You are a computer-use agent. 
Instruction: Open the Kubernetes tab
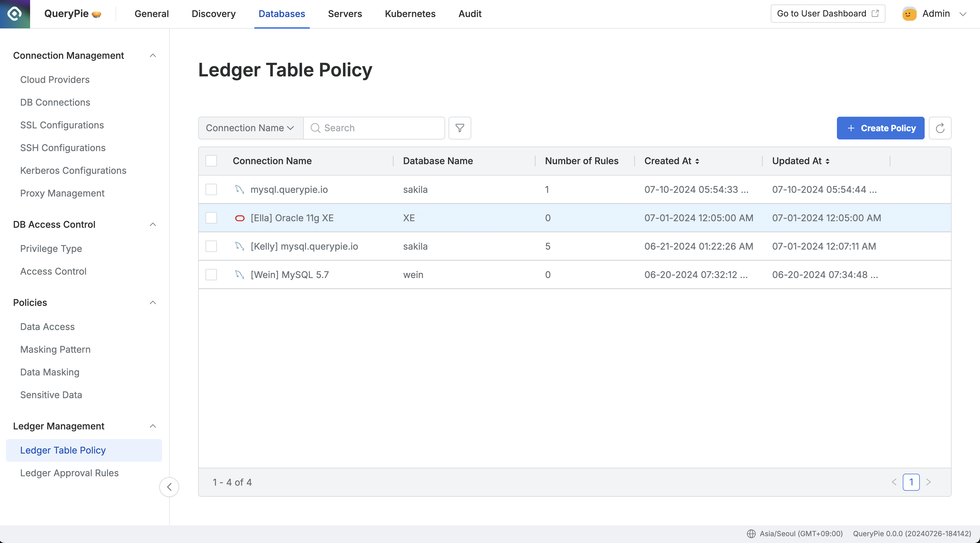click(410, 14)
